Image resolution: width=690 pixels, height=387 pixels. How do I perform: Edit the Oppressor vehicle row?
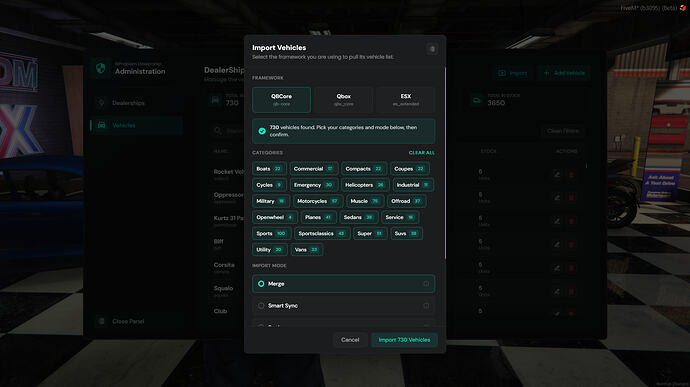pyautogui.click(x=557, y=197)
